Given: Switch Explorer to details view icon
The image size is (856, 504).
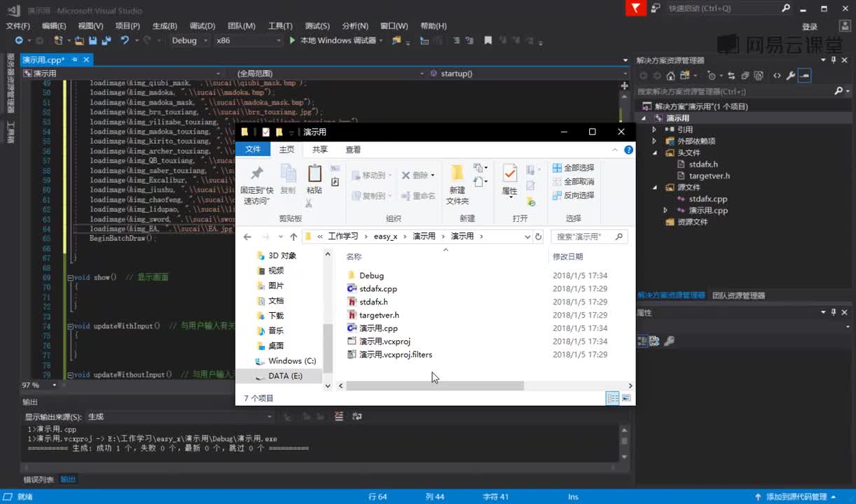Looking at the screenshot, I should (x=613, y=398).
